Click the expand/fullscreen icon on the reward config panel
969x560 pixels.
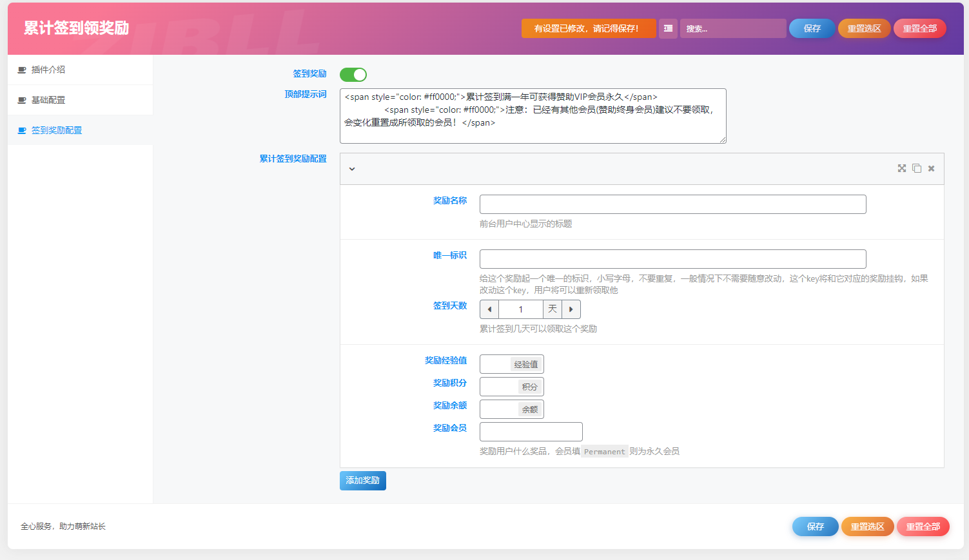[901, 168]
